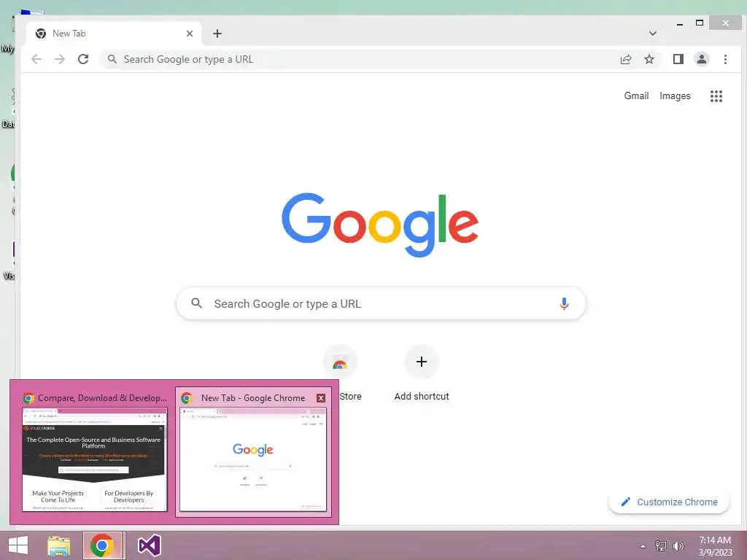Click the Chrome taskbar icon
747x560 pixels.
102,545
